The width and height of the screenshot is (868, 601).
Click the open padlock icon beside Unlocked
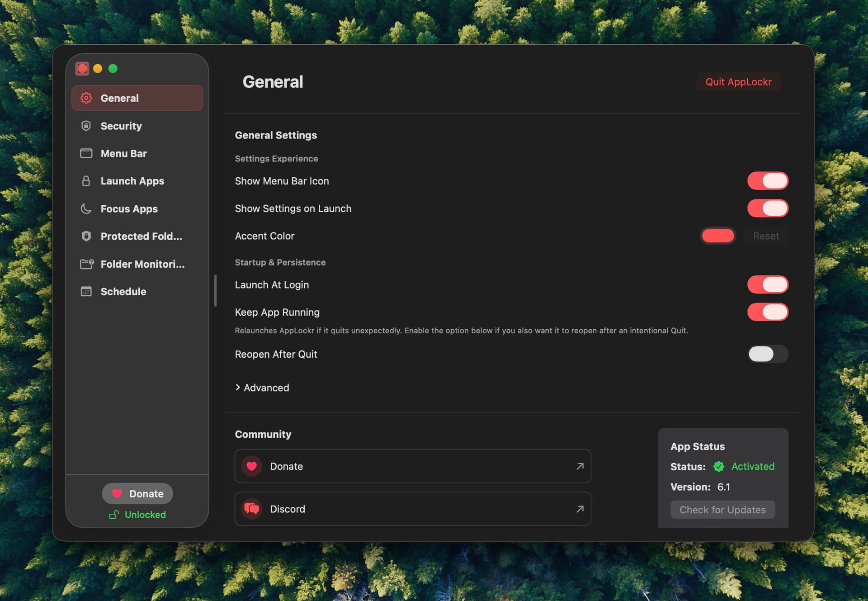click(x=114, y=515)
